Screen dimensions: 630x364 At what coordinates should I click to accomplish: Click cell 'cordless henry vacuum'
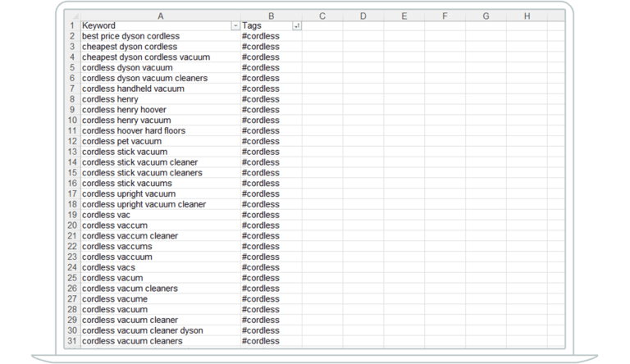click(160, 121)
